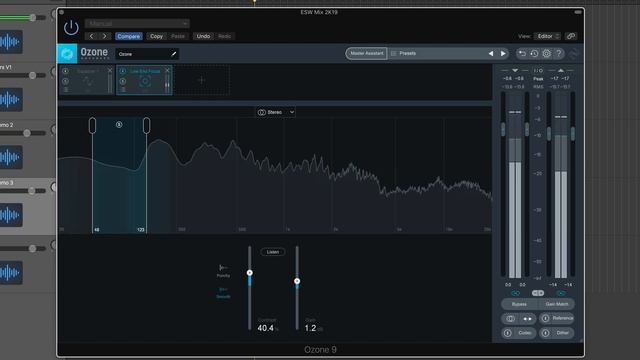This screenshot has width=640, height=360.
Task: Select previous preset with left arrow
Action: (x=491, y=53)
